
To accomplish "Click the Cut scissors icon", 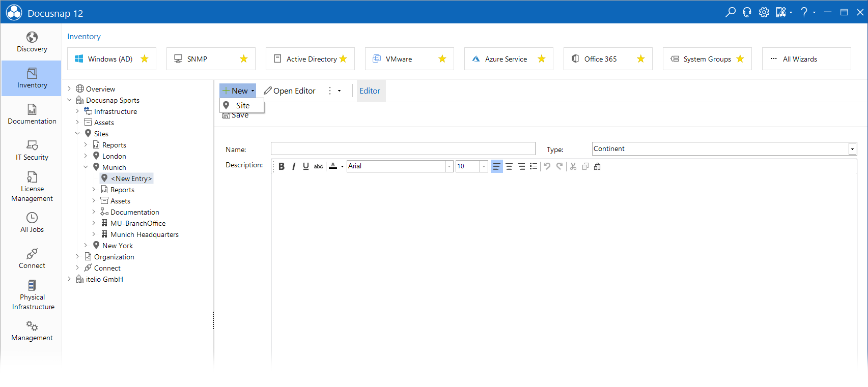I will pyautogui.click(x=573, y=166).
